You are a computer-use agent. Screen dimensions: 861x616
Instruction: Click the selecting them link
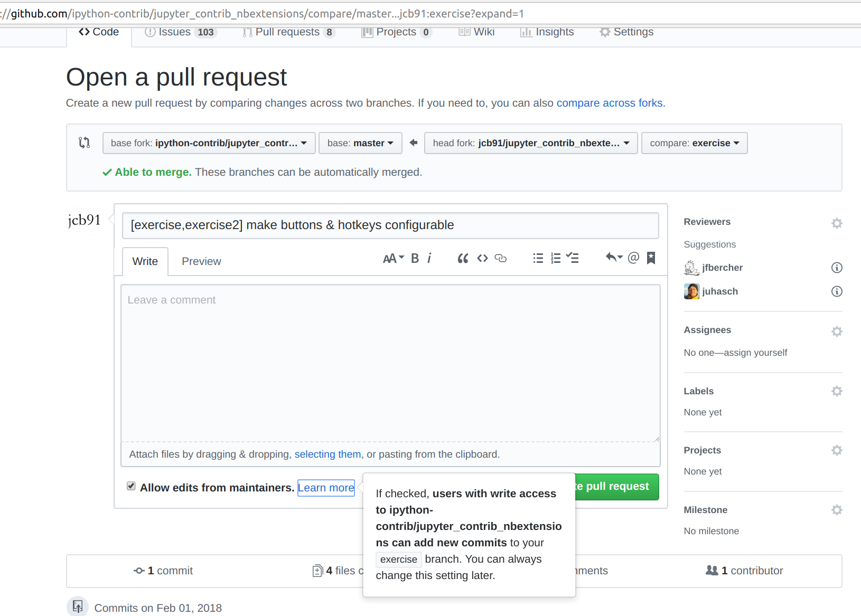(327, 454)
